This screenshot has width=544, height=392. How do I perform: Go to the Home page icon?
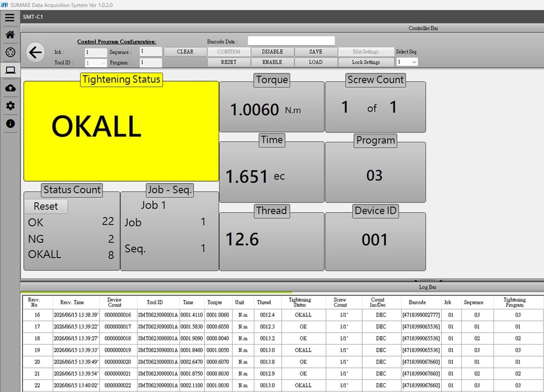10,34
